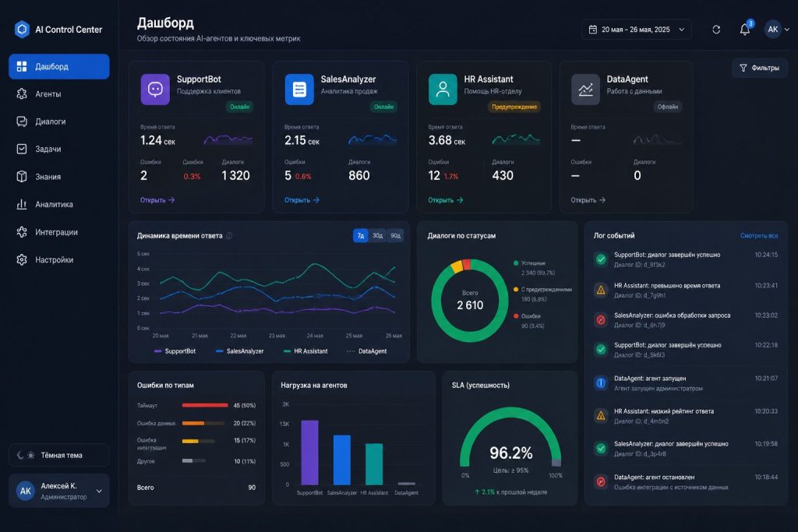Navigate to Настройки in the sidebar
The image size is (798, 532).
tap(59, 260)
